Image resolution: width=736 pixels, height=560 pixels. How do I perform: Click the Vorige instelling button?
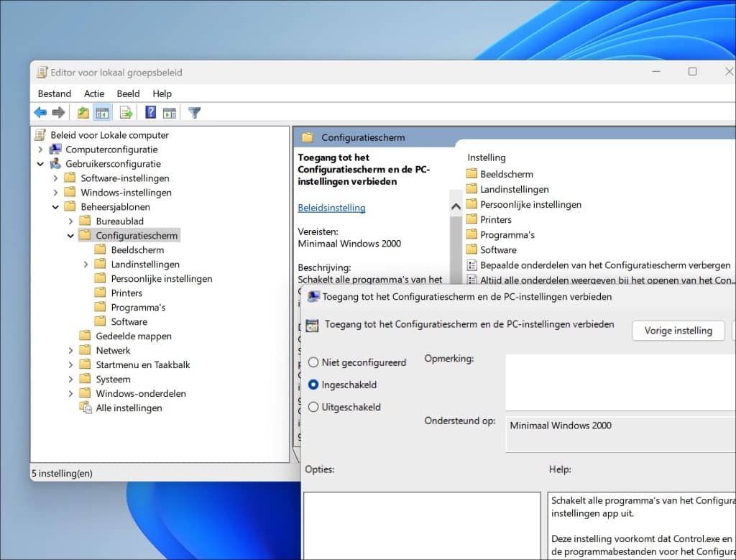click(678, 331)
